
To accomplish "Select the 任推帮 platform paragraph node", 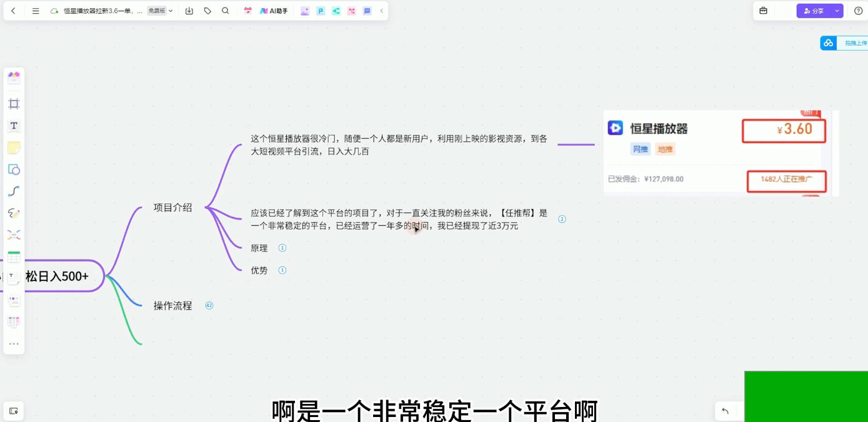I will coord(399,219).
